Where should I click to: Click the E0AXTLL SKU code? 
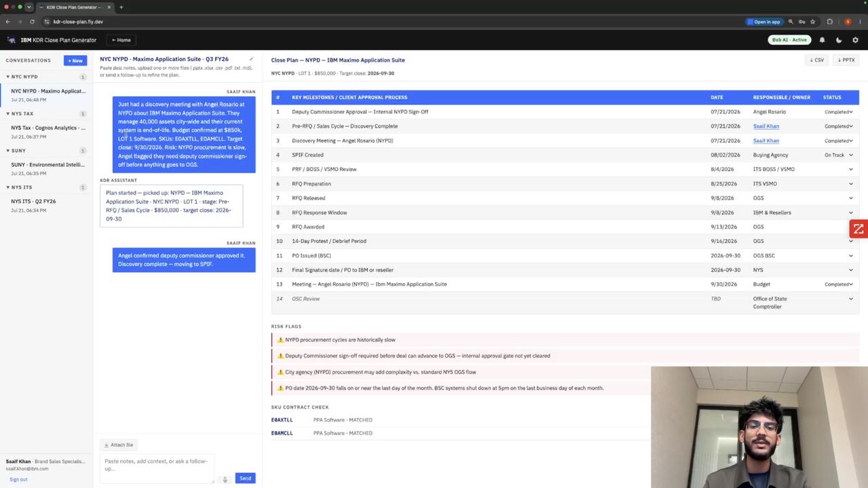point(282,420)
